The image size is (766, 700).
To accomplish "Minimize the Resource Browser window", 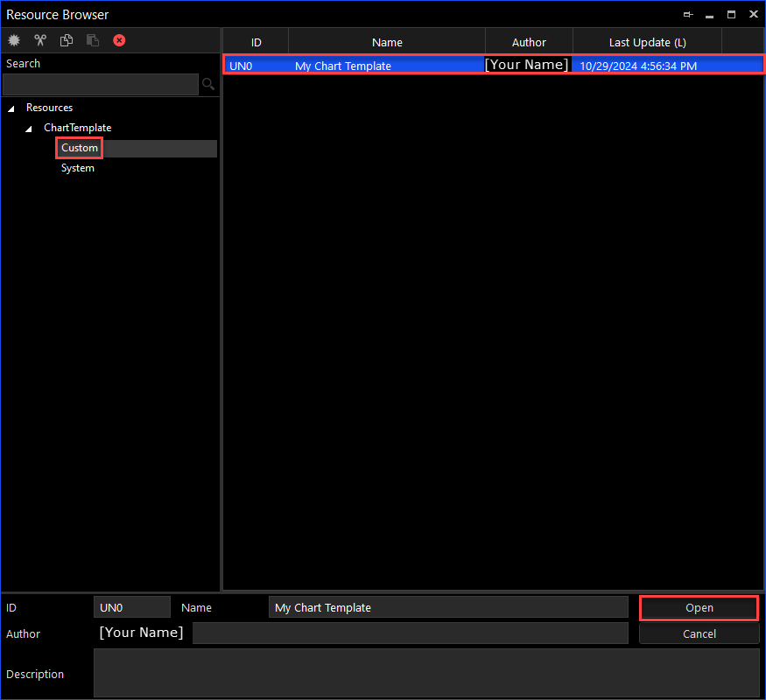I will click(709, 16).
